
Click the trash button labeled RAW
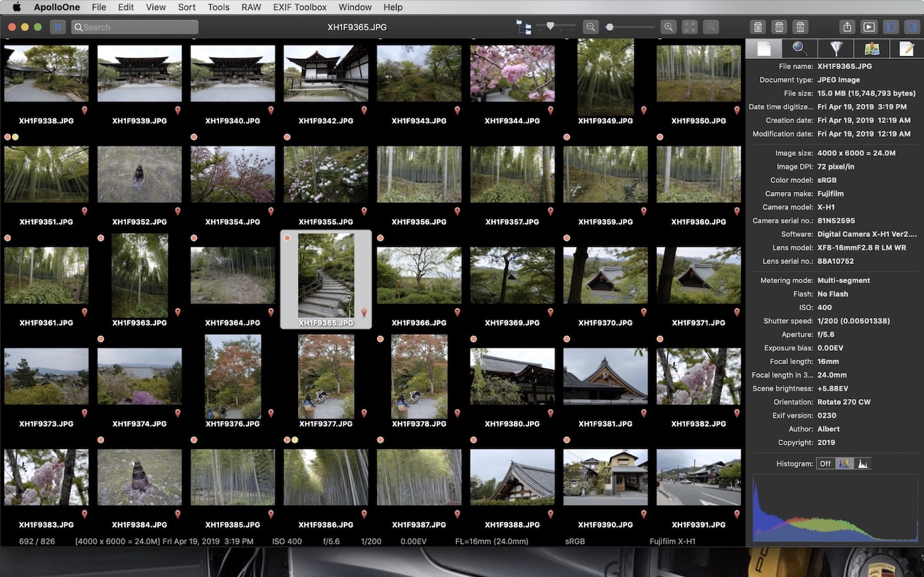801,27
